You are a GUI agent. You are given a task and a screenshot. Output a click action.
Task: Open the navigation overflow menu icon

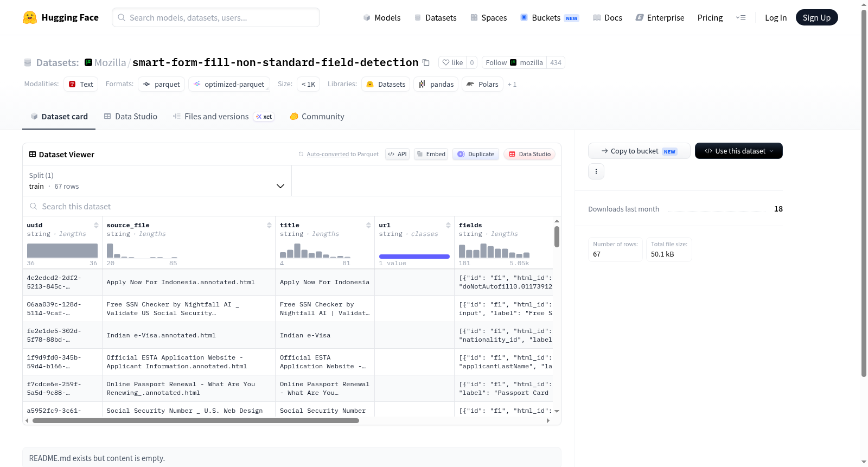point(741,17)
